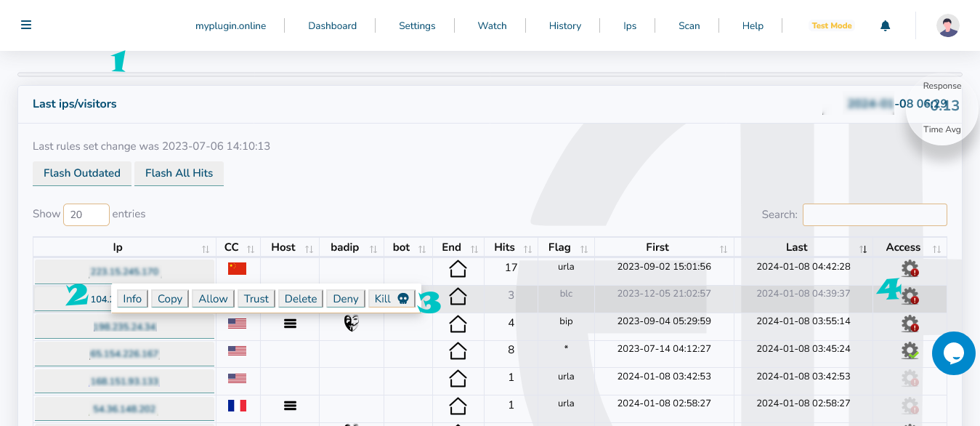Click host lines icon in France row
980x426 pixels.
(x=290, y=405)
